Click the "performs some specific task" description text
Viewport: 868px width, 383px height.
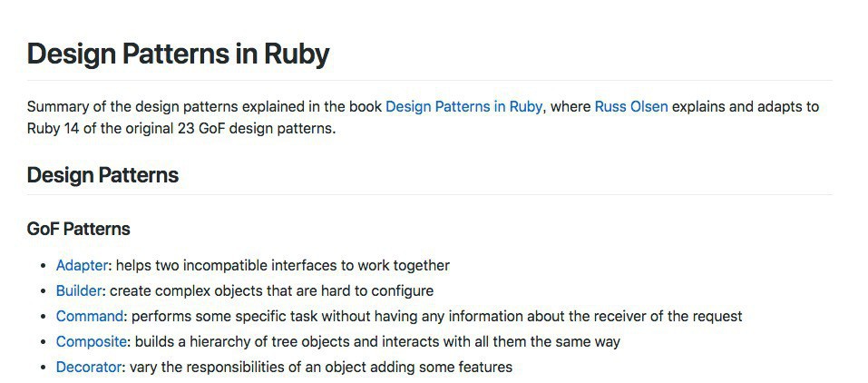(x=435, y=317)
